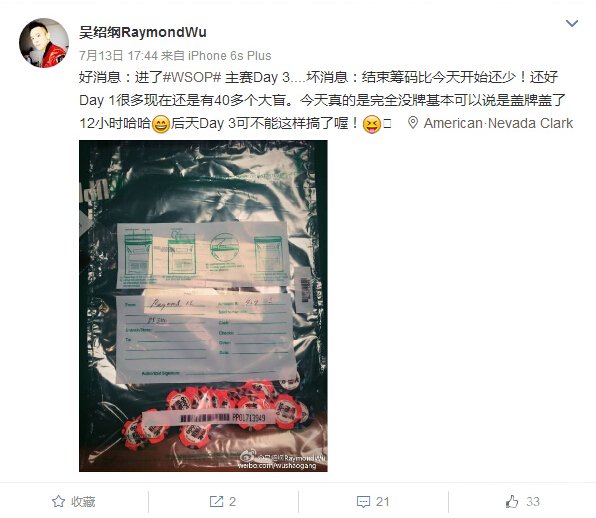Screen dimensions: 596x518
Task: Toggle like showing 33 count
Action: tap(523, 501)
